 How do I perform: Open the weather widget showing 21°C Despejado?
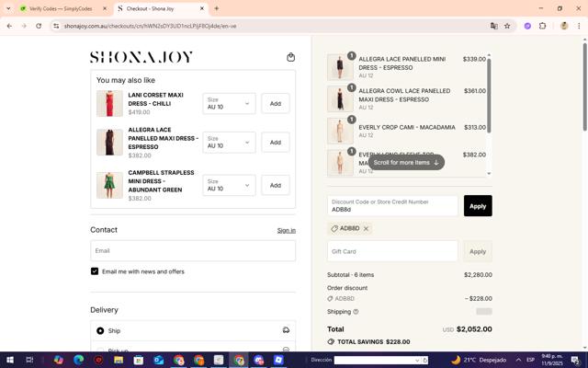479,360
